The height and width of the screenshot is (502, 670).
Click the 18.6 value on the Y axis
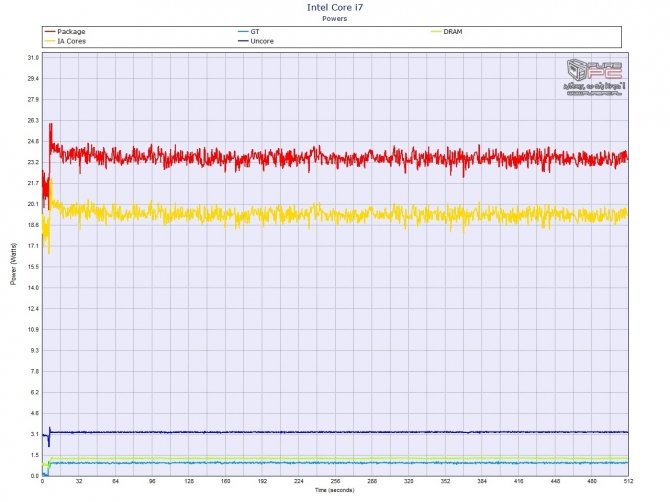tap(33, 225)
